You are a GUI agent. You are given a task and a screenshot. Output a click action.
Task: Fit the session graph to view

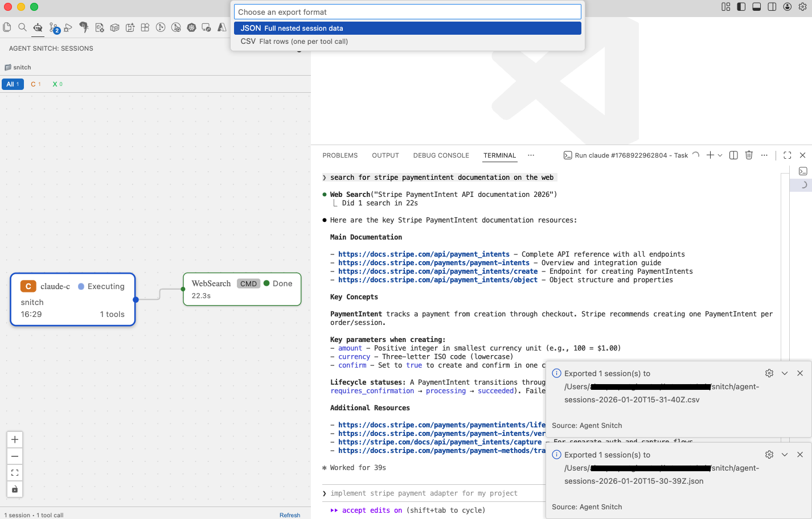15,473
